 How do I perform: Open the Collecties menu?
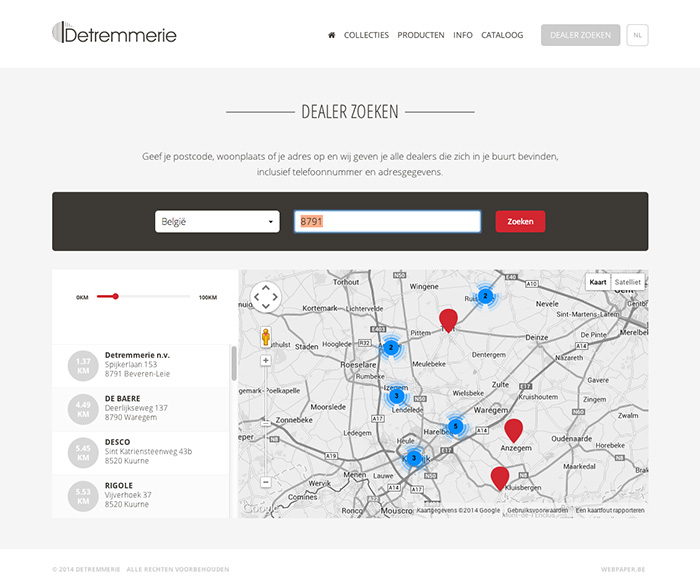(x=366, y=35)
